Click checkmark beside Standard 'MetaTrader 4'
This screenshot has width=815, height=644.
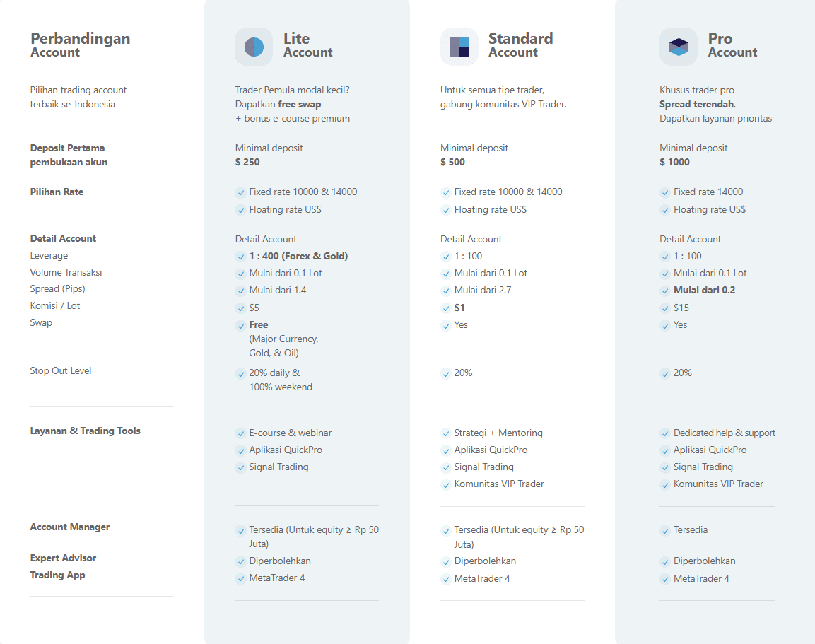point(445,579)
